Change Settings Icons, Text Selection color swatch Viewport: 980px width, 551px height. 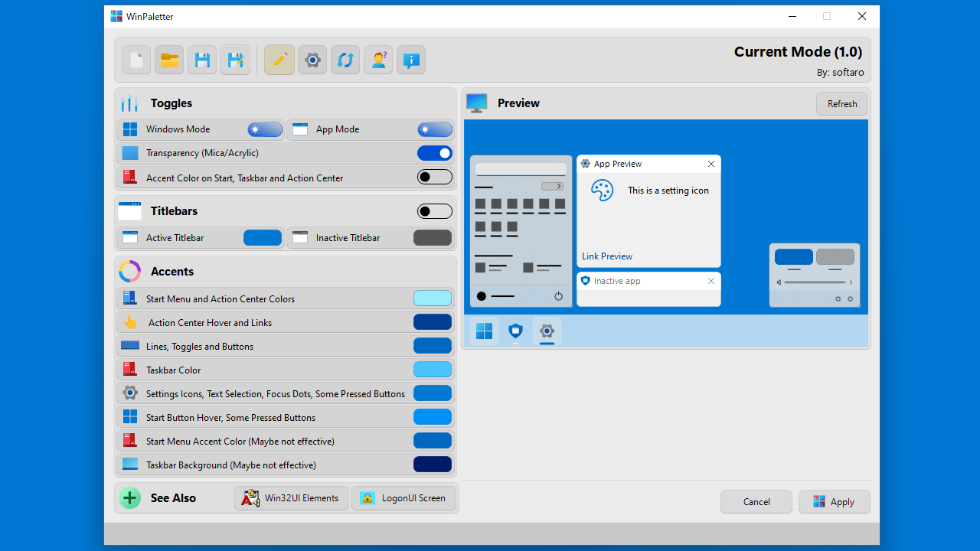tap(433, 393)
